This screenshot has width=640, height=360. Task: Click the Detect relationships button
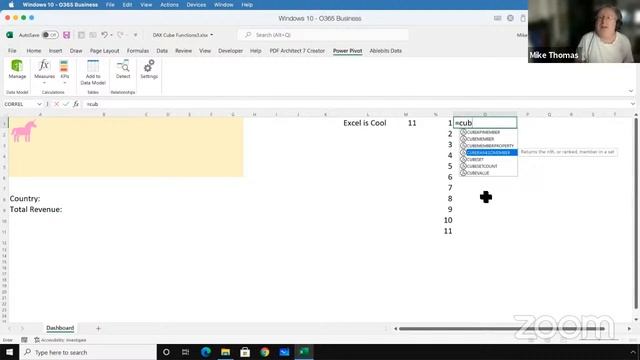[x=123, y=69]
